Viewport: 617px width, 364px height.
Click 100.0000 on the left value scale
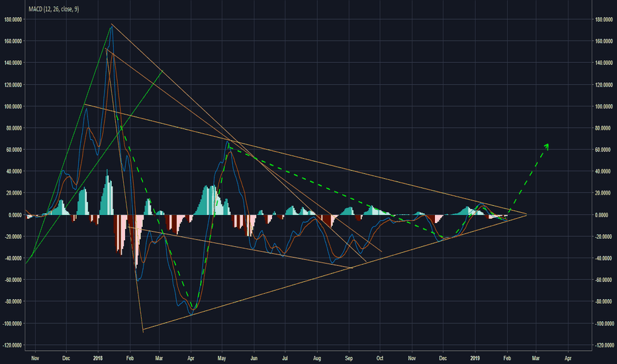tap(13, 107)
